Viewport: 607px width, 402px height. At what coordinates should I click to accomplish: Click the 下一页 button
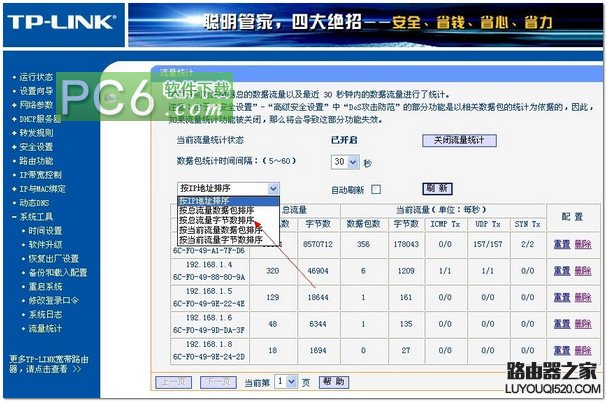coord(218,382)
